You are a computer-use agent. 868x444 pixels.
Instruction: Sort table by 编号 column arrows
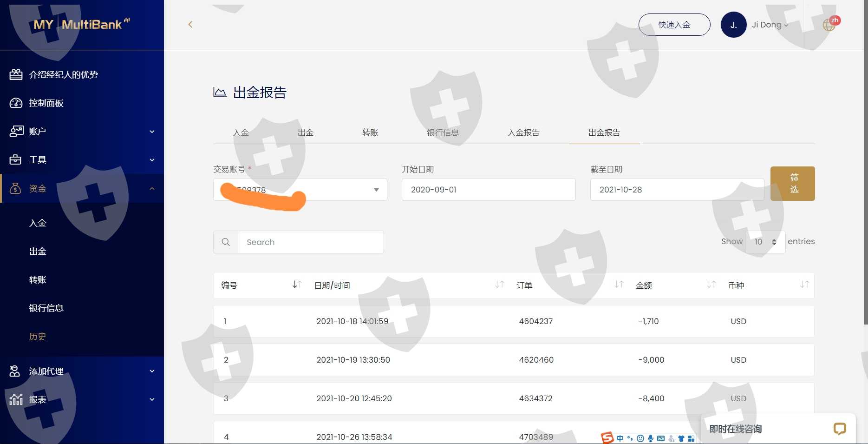pos(297,285)
